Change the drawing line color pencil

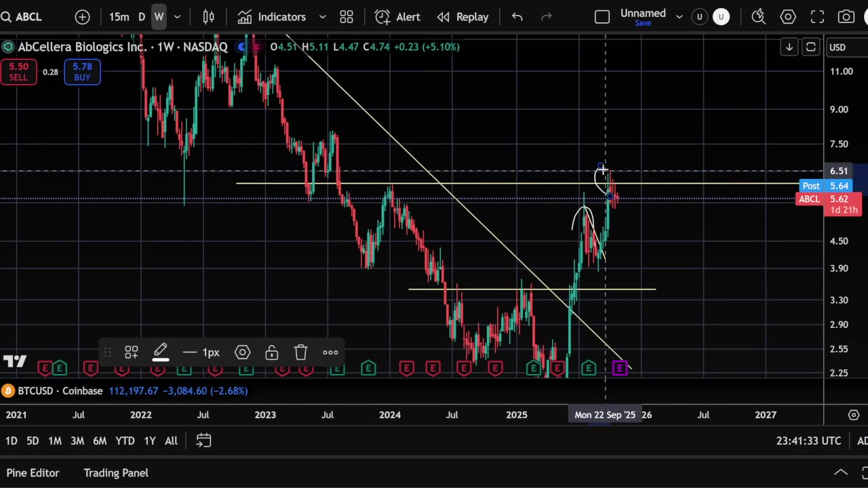coord(161,352)
